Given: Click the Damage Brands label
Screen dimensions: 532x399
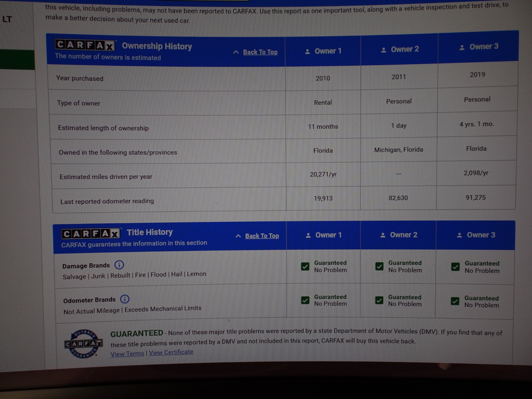Looking at the screenshot, I should pos(86,266).
